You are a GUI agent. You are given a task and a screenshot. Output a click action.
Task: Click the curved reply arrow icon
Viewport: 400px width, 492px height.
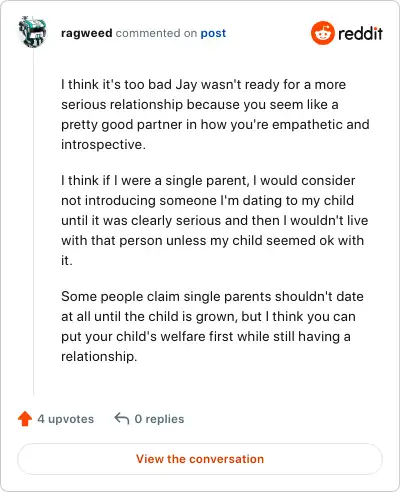(x=122, y=419)
